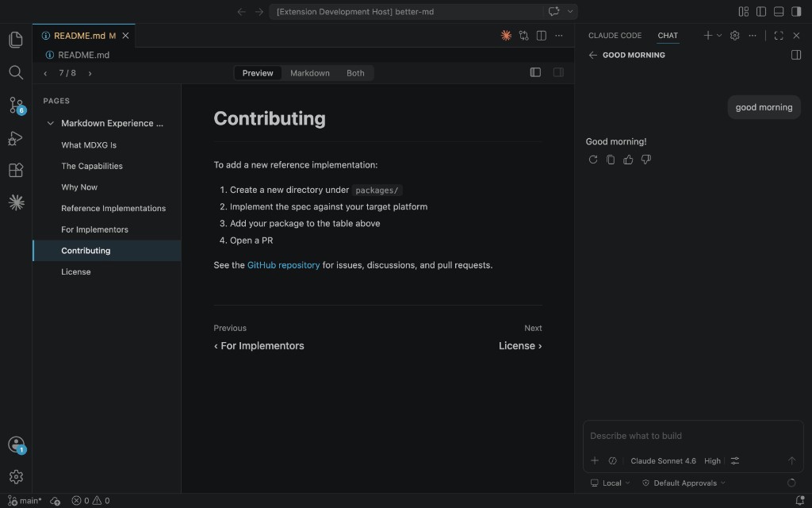Go back from GOOD MORNING chat
This screenshot has width=812, height=508.
pyautogui.click(x=593, y=55)
